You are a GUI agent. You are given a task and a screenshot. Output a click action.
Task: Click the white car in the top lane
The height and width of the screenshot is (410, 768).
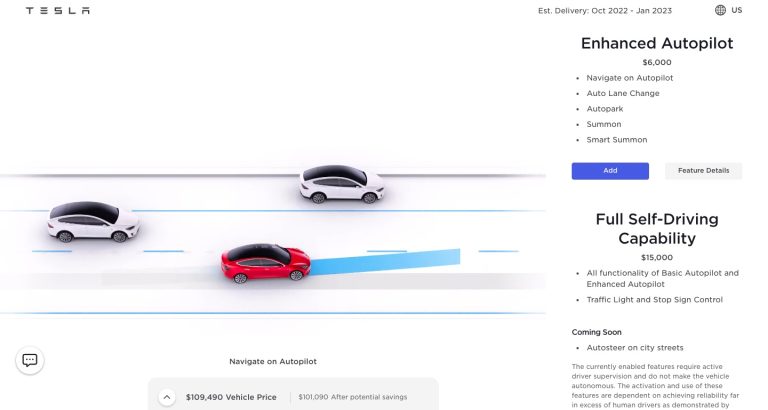pos(341,184)
